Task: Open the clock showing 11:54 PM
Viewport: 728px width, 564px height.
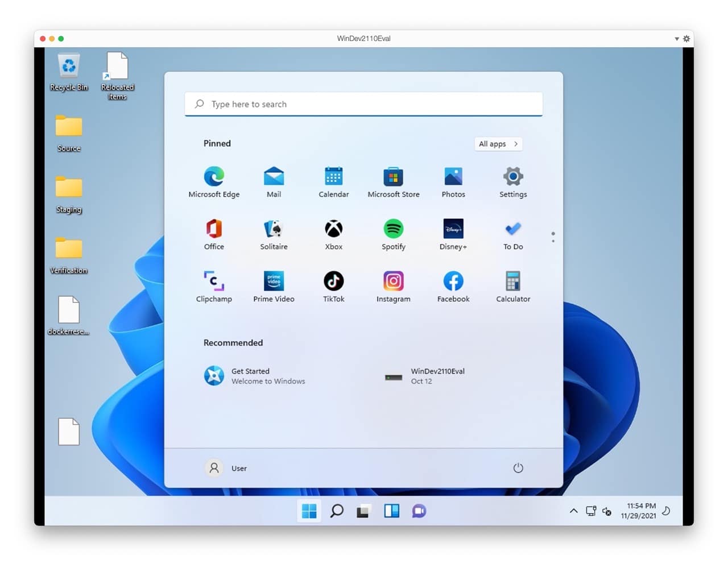Action: [x=639, y=511]
